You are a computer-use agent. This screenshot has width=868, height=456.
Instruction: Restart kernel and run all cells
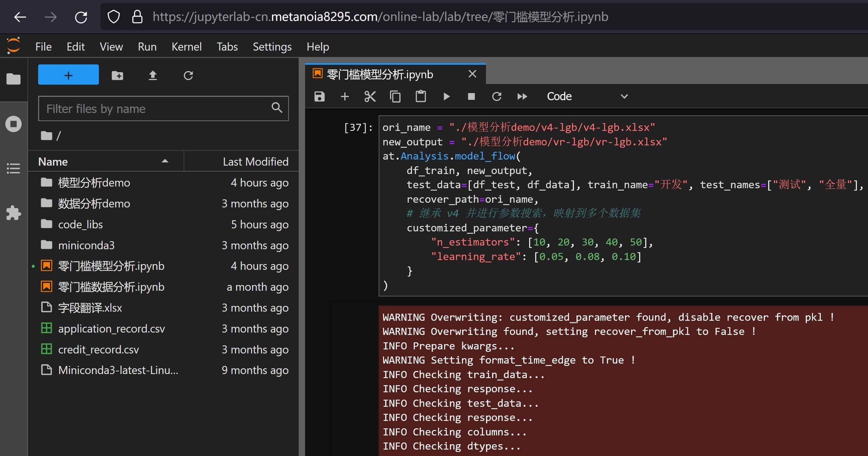coord(522,96)
